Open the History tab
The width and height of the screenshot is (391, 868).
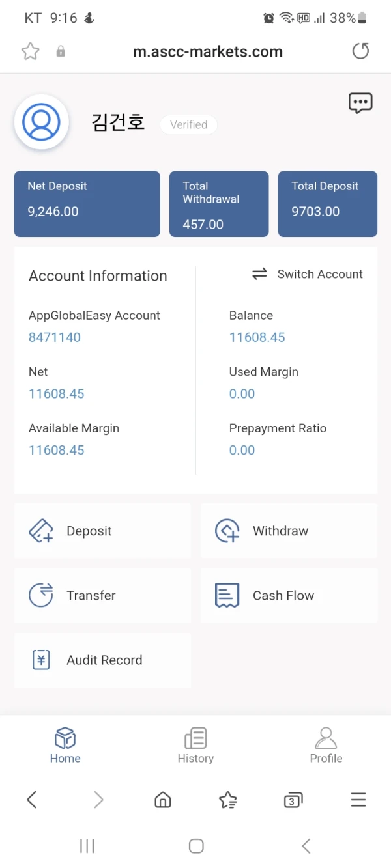195,746
